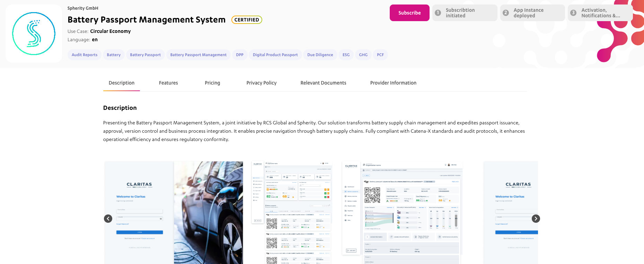View the Provider Information tab

tap(393, 83)
